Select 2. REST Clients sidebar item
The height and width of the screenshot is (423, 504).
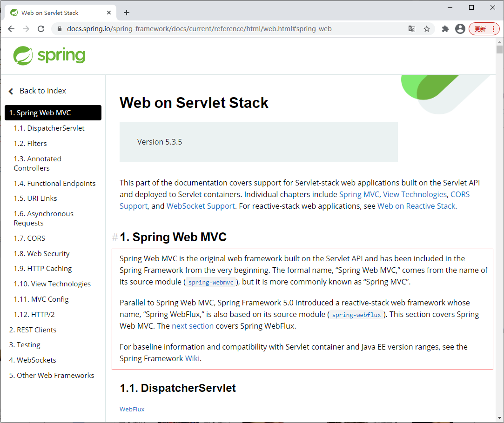[33, 330]
